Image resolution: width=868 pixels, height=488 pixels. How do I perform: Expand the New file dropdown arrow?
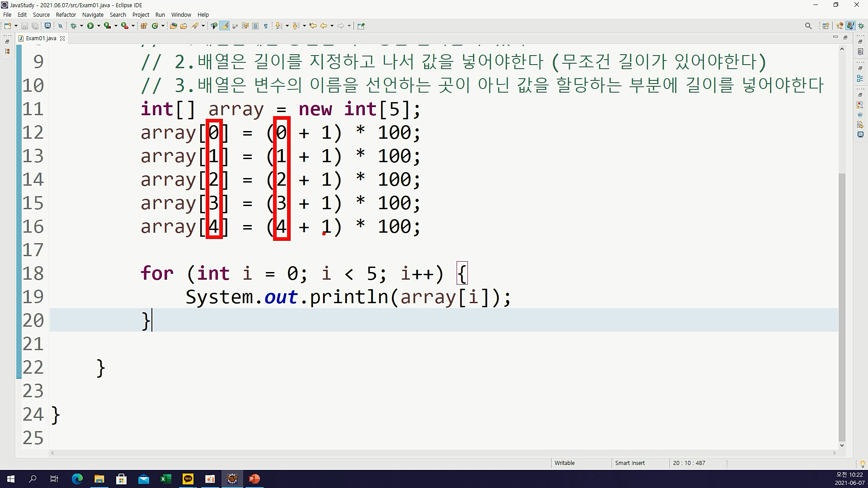(x=16, y=26)
